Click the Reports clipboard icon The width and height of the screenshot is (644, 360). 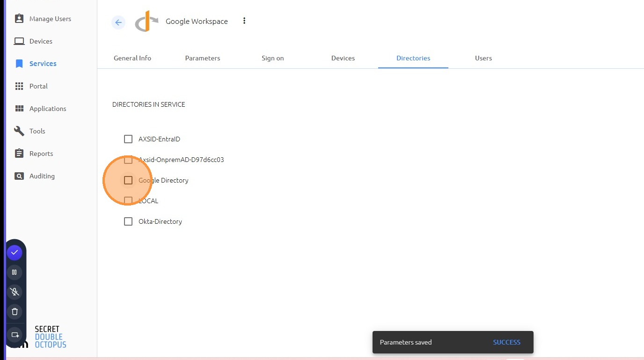point(19,154)
